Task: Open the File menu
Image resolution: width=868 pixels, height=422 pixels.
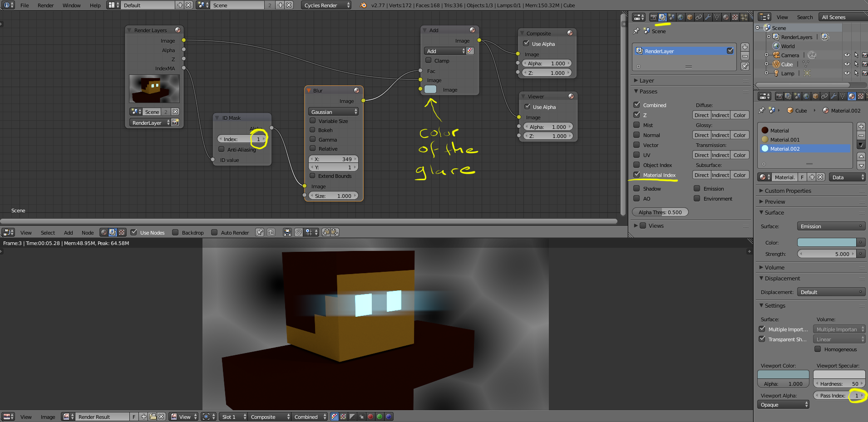Action: (x=25, y=5)
